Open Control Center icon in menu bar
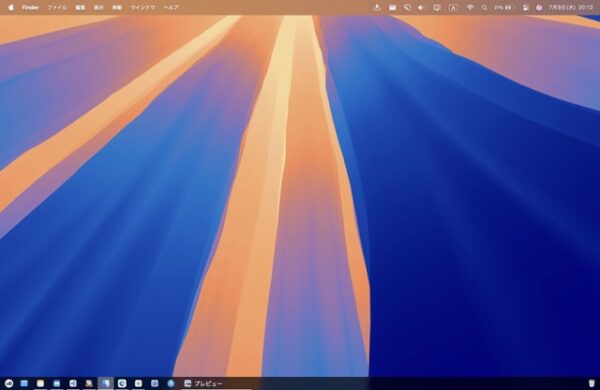The image size is (600, 390). (x=526, y=7)
